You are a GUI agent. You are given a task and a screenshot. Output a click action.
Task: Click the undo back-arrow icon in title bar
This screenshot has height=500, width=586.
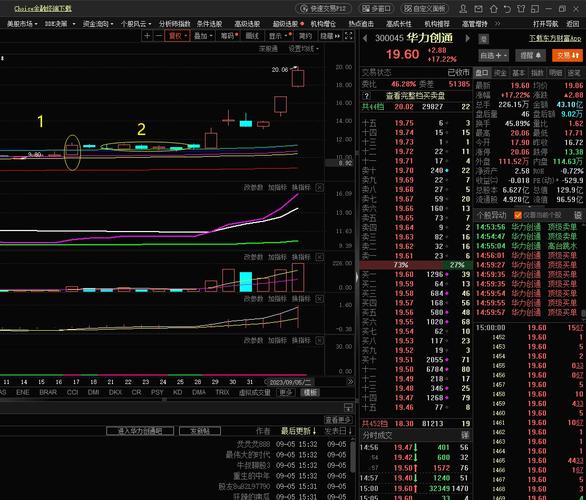coord(507,9)
